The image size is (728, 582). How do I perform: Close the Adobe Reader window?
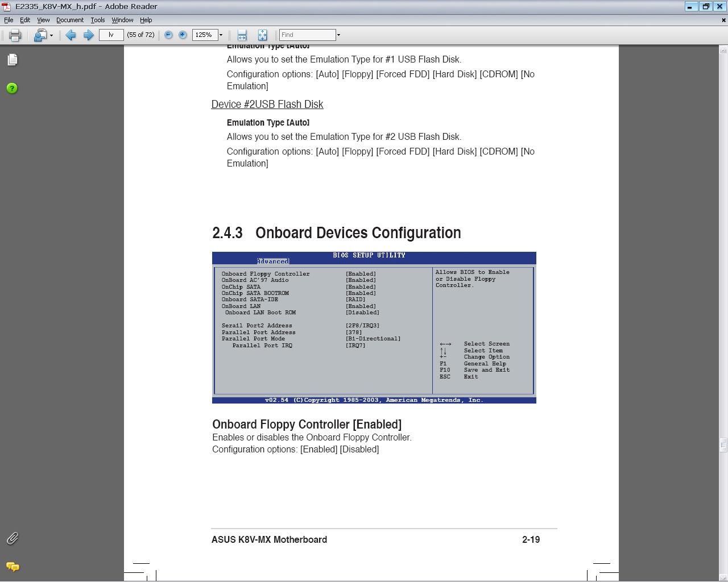click(x=721, y=7)
